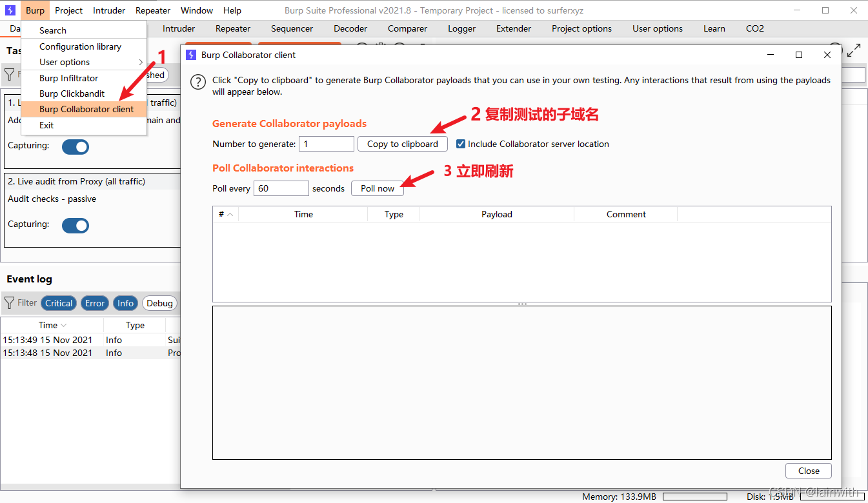
Task: Choose Exit from the Burp menu
Action: point(84,125)
